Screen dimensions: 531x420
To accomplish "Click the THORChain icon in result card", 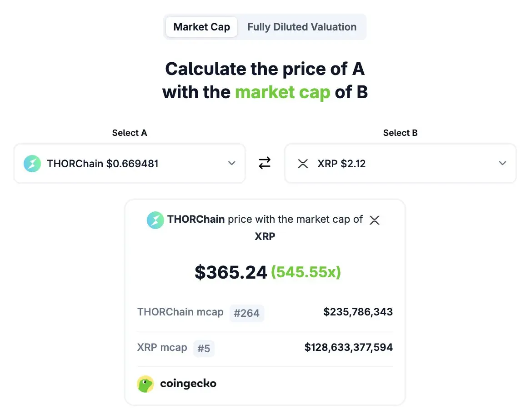I will pos(155,220).
